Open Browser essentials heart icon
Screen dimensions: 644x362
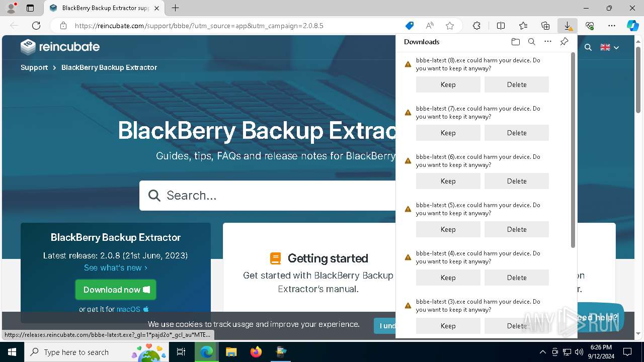(x=590, y=26)
